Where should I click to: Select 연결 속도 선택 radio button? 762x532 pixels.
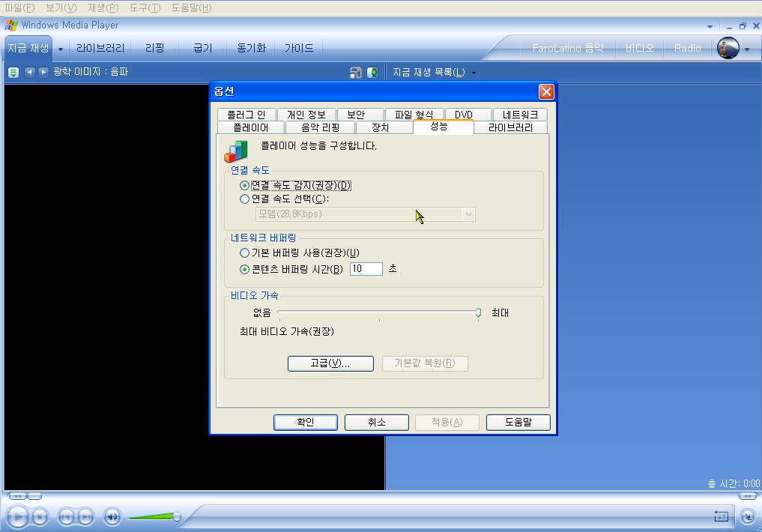(244, 199)
